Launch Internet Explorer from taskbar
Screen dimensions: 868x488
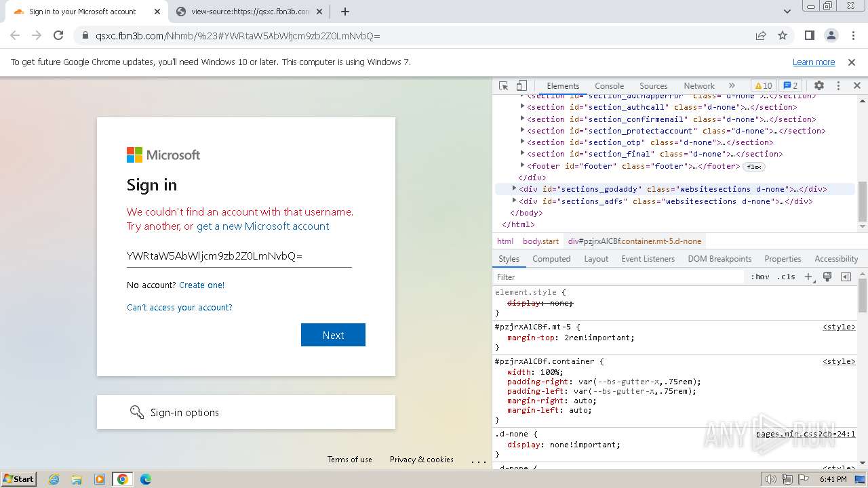pyautogui.click(x=54, y=479)
